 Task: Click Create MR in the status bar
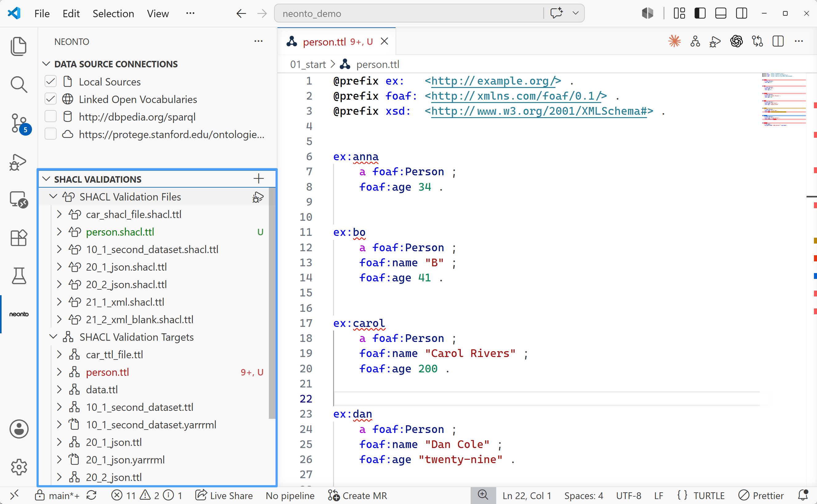click(x=357, y=495)
